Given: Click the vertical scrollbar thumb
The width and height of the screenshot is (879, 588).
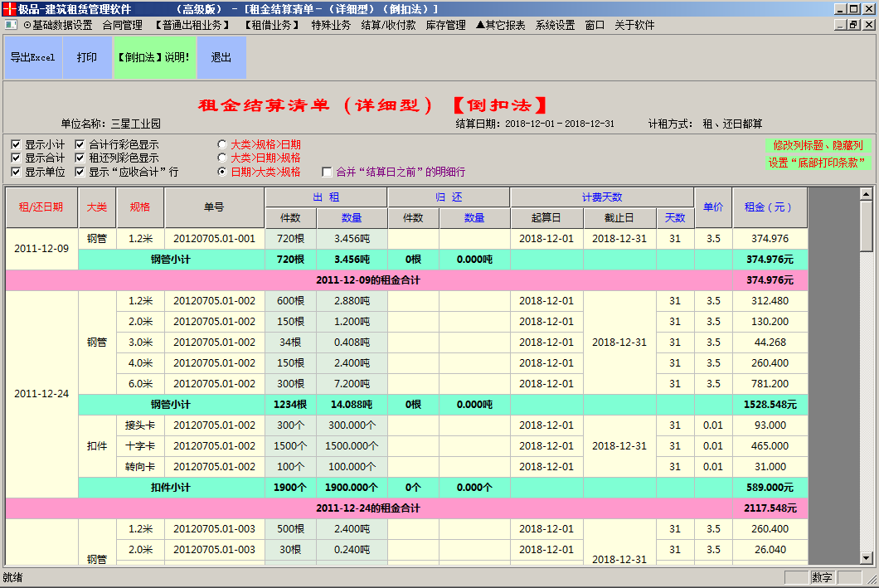Looking at the screenshot, I should [x=866, y=226].
